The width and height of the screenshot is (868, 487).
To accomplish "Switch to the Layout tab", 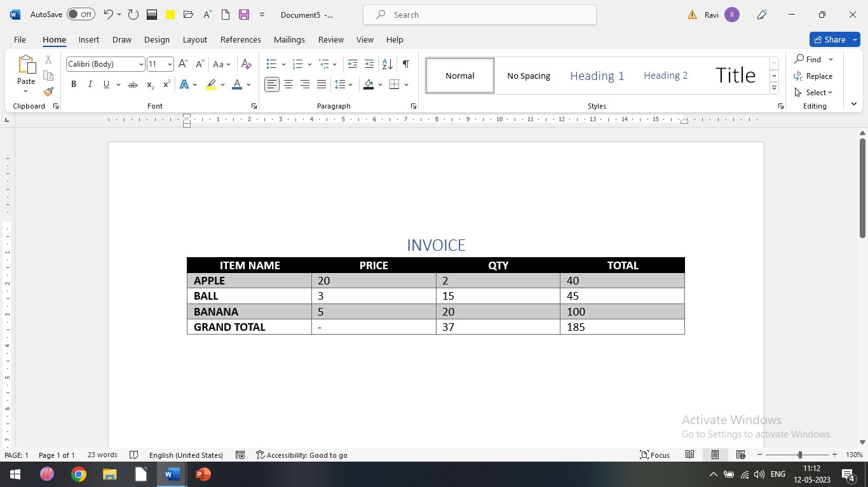I will (194, 39).
